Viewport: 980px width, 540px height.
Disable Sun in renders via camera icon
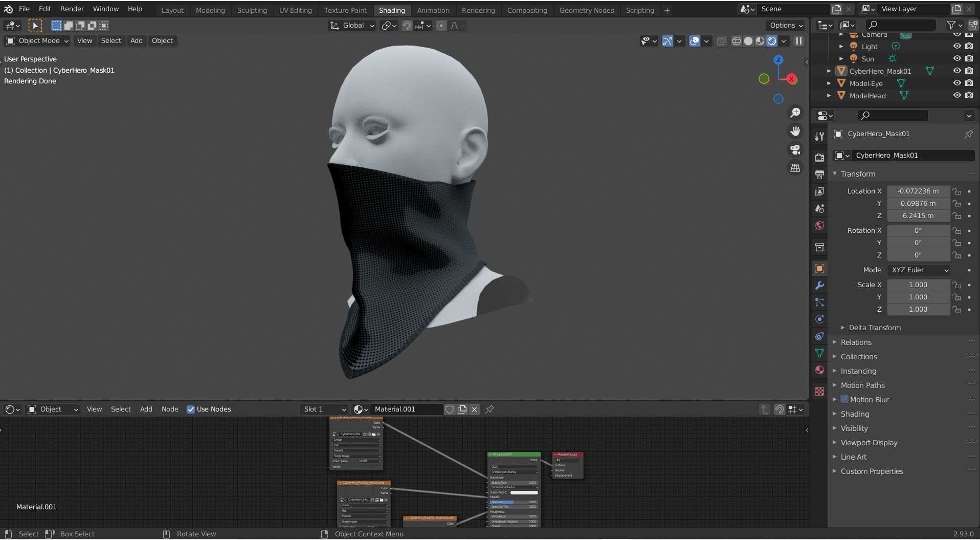pyautogui.click(x=969, y=59)
